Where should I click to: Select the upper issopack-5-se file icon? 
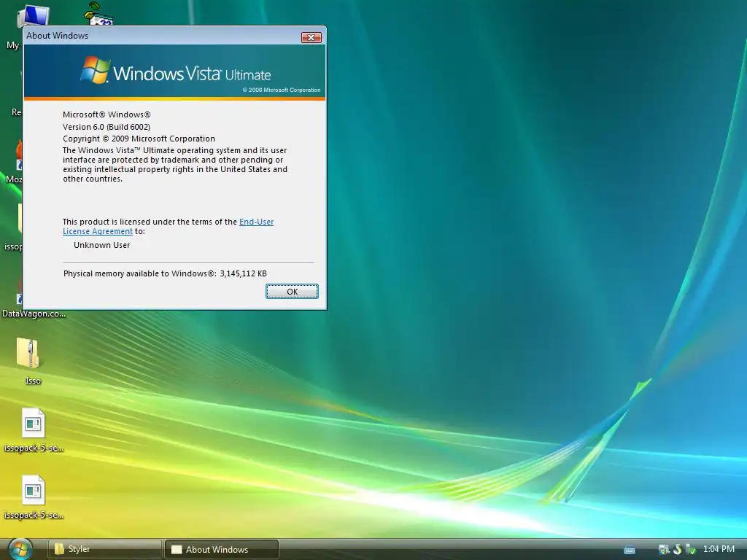pyautogui.click(x=34, y=423)
